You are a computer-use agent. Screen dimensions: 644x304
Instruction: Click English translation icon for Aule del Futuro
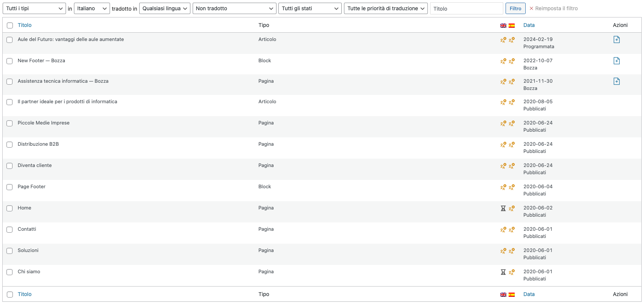coord(503,40)
